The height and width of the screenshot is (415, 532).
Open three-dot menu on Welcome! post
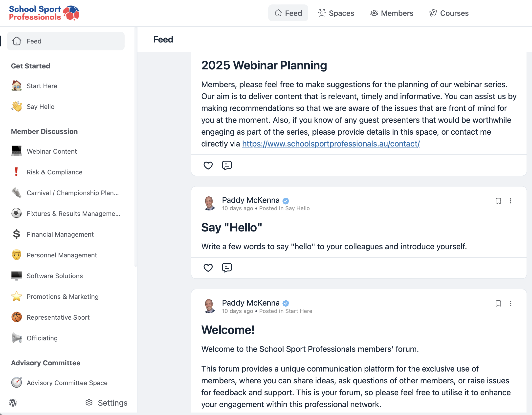(x=510, y=304)
